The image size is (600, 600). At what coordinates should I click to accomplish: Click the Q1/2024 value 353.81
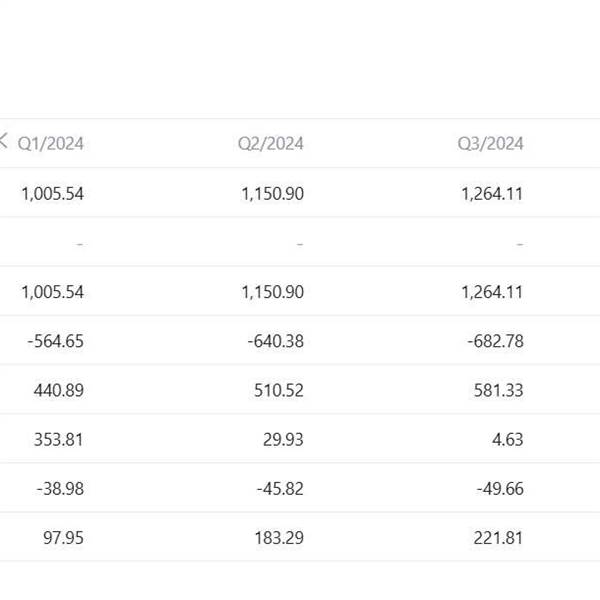click(59, 439)
